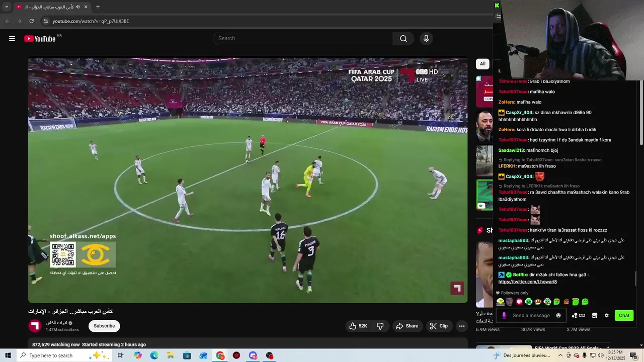Subscribe to the قنوات الكأس channel

click(x=104, y=326)
